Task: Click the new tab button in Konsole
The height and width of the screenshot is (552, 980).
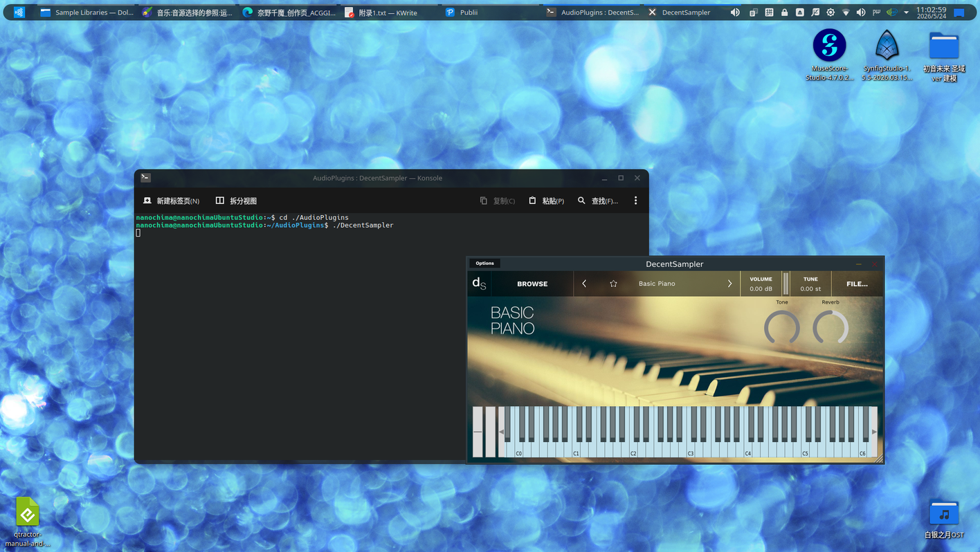Action: click(x=171, y=201)
